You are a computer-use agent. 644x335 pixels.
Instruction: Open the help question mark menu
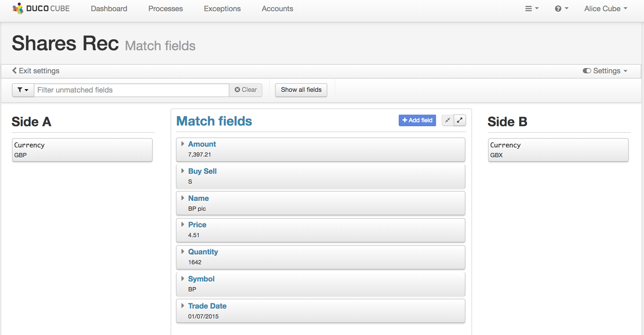(561, 9)
